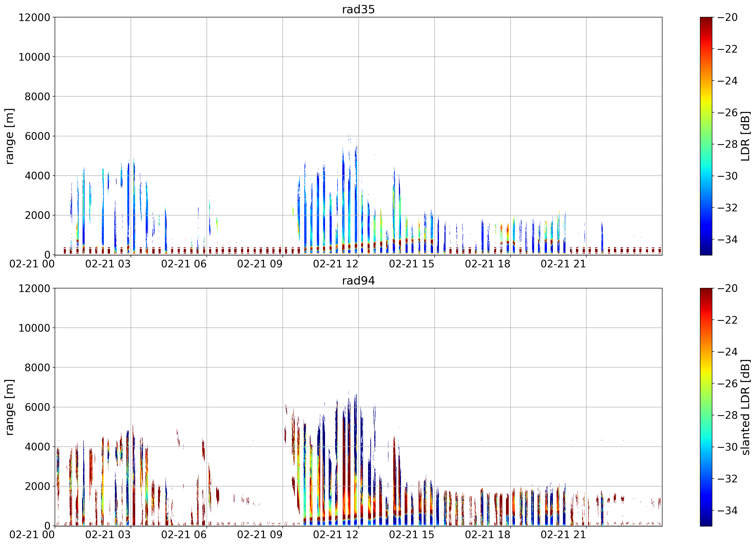This screenshot has width=756, height=545.
Task: Click the rad94 plot title
Action: point(358,281)
